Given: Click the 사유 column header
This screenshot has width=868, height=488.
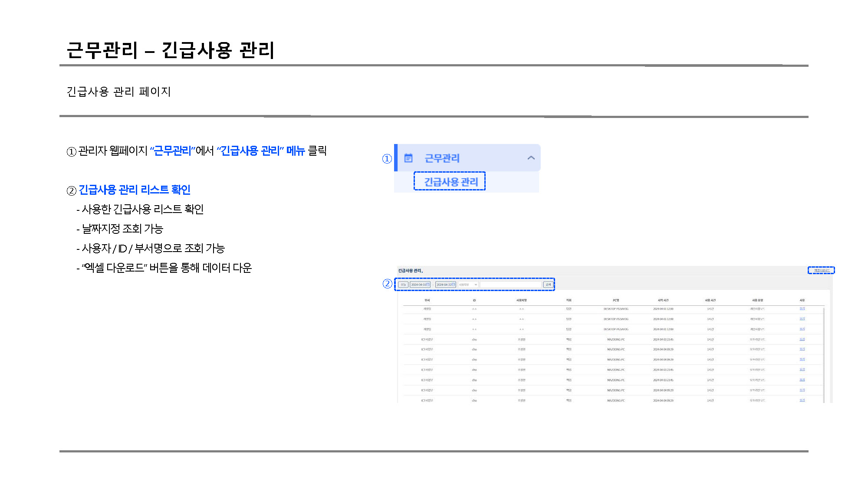Looking at the screenshot, I should [802, 300].
